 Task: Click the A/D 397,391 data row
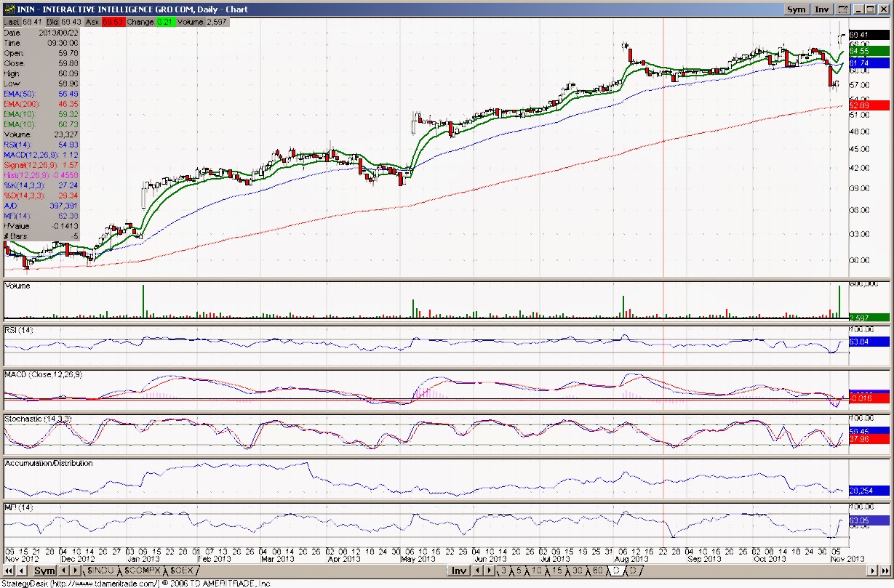pos(41,206)
